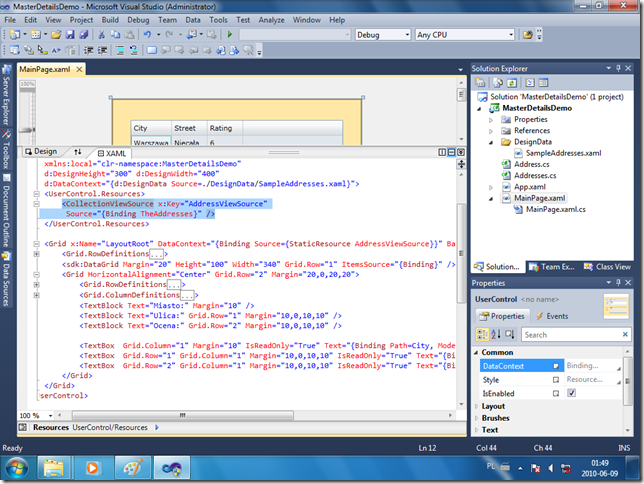Open the Analyze menu
Screen dimensions: 644x484
[x=271, y=20]
